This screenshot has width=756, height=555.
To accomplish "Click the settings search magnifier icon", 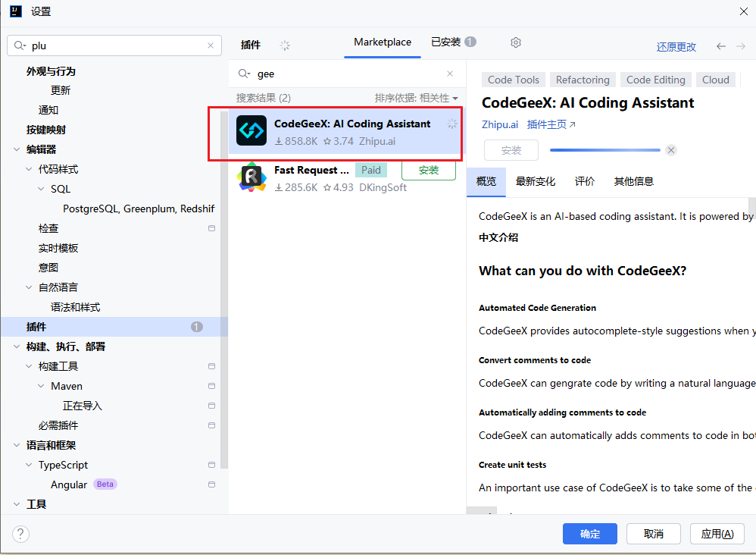I will [20, 45].
